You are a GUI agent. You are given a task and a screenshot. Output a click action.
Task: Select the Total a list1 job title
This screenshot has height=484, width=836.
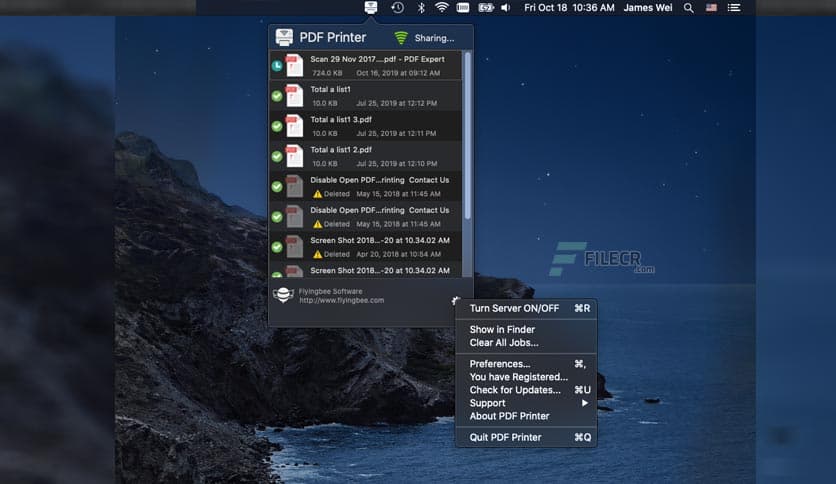pyautogui.click(x=330, y=90)
